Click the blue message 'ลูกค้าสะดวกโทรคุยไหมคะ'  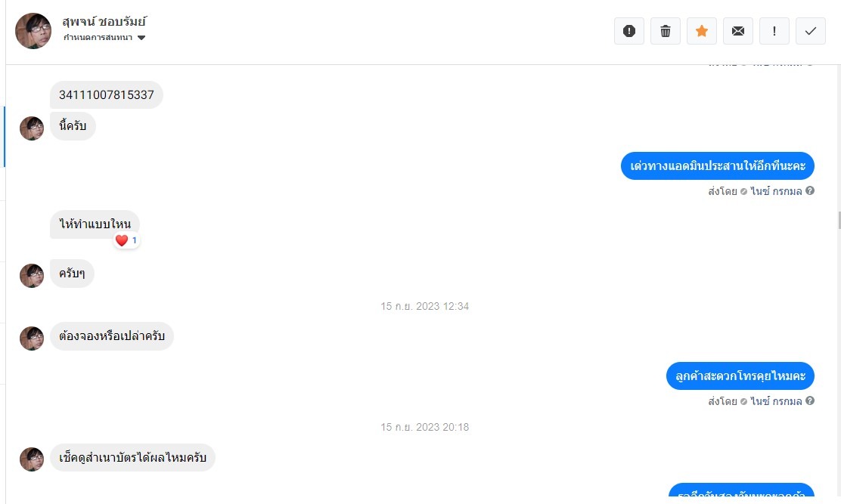(x=740, y=376)
